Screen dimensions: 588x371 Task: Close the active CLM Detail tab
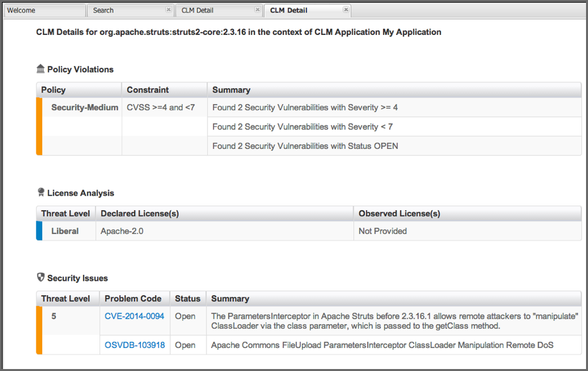coord(346,10)
